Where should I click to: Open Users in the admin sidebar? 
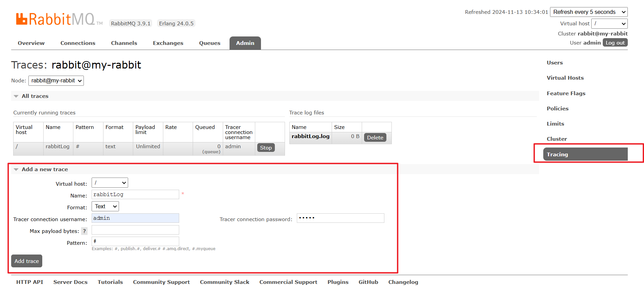(x=555, y=63)
